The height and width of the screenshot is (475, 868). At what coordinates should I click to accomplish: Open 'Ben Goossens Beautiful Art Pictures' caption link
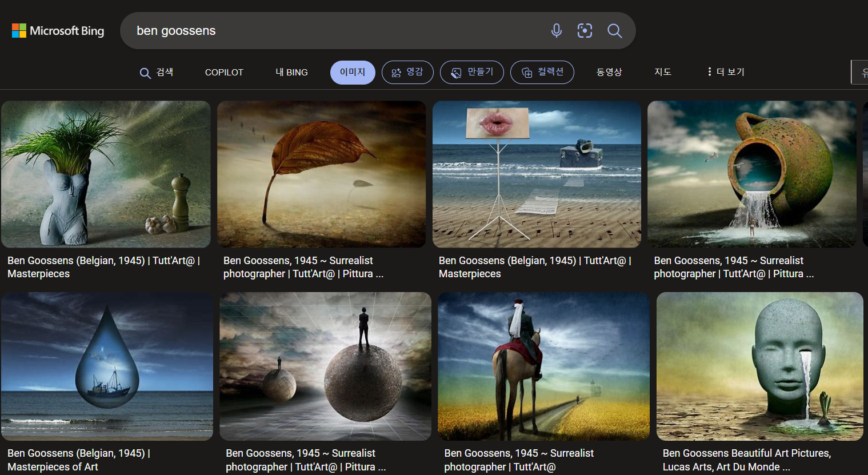pyautogui.click(x=746, y=460)
